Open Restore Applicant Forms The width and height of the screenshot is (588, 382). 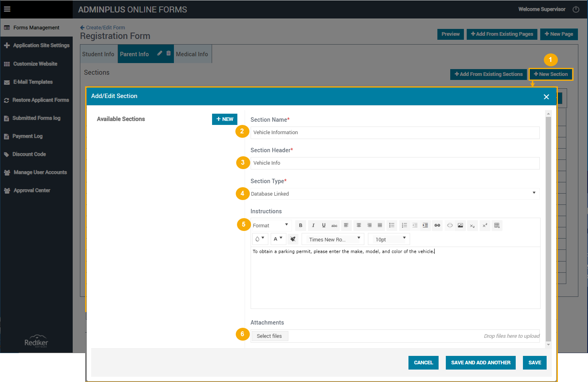point(36,100)
